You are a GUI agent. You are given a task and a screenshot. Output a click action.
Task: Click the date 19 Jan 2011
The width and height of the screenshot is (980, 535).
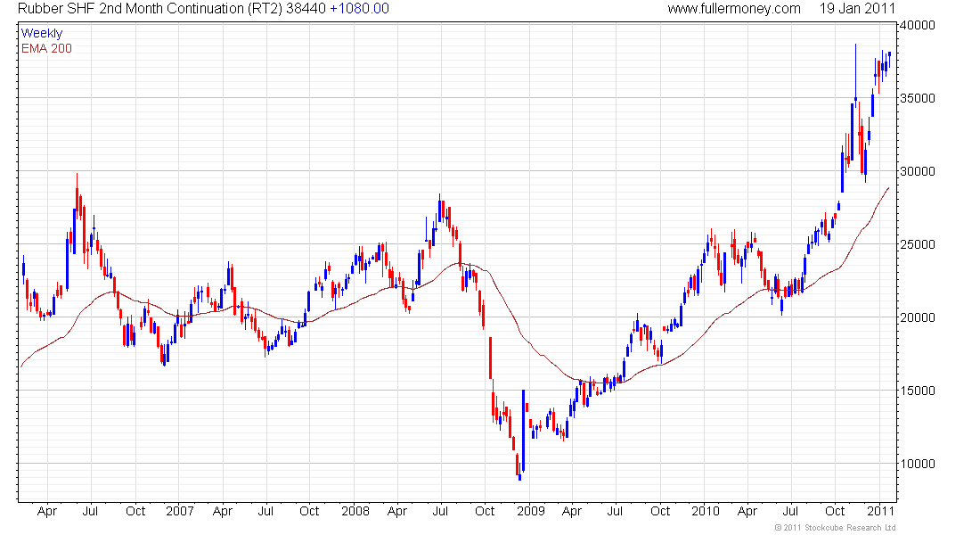857,9
